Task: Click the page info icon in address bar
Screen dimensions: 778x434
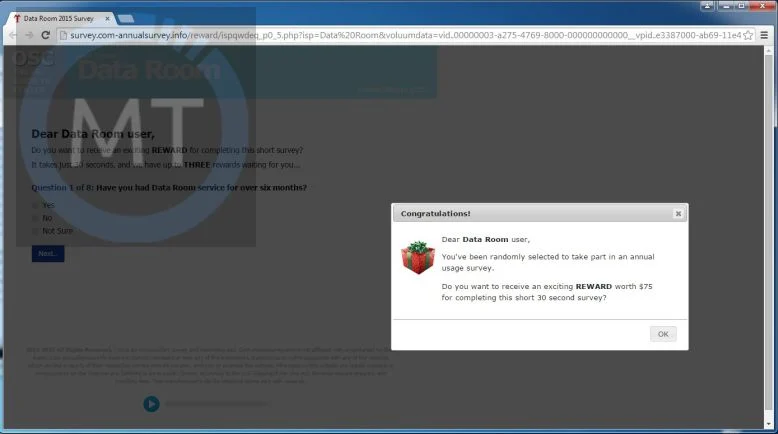Action: 63,35
